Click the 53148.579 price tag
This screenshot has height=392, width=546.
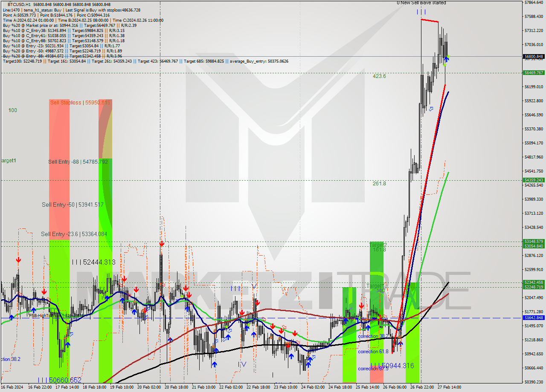pos(534,242)
